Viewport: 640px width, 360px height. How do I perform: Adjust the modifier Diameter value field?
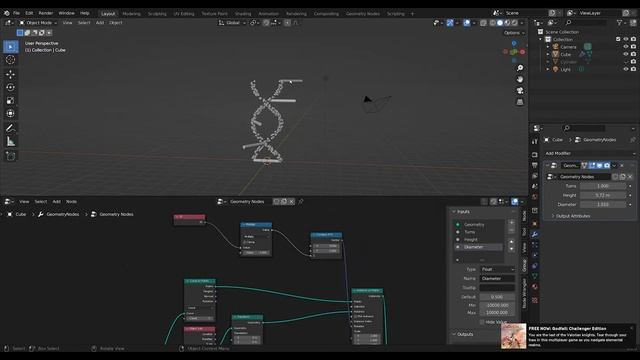(603, 204)
